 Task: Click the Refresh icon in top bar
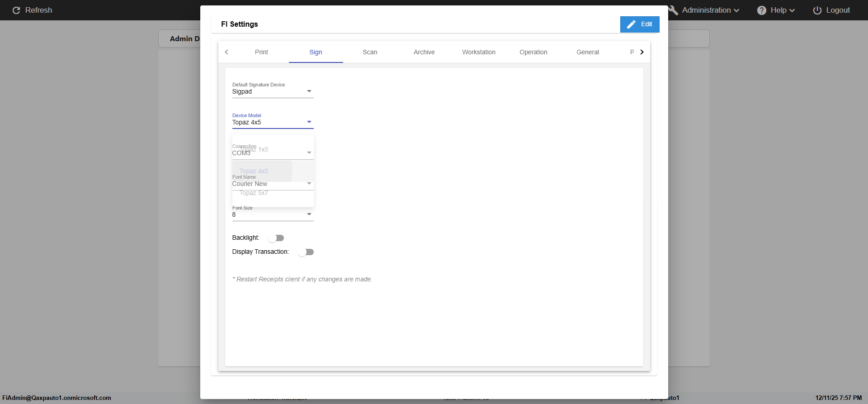(x=16, y=10)
